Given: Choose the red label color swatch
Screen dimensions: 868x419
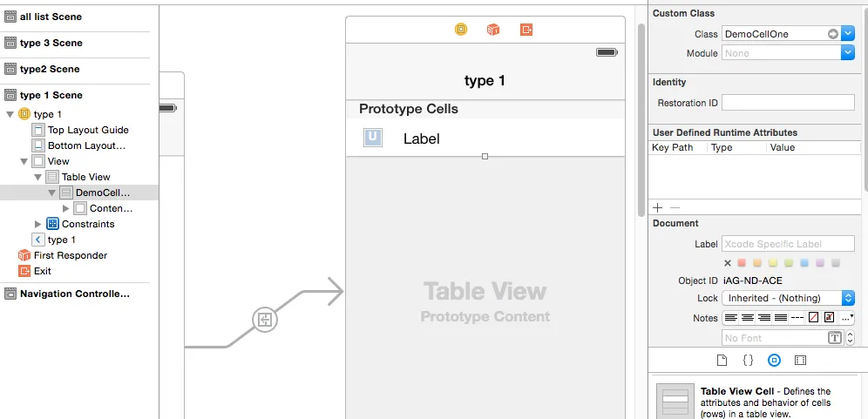Looking at the screenshot, I should click(743, 262).
